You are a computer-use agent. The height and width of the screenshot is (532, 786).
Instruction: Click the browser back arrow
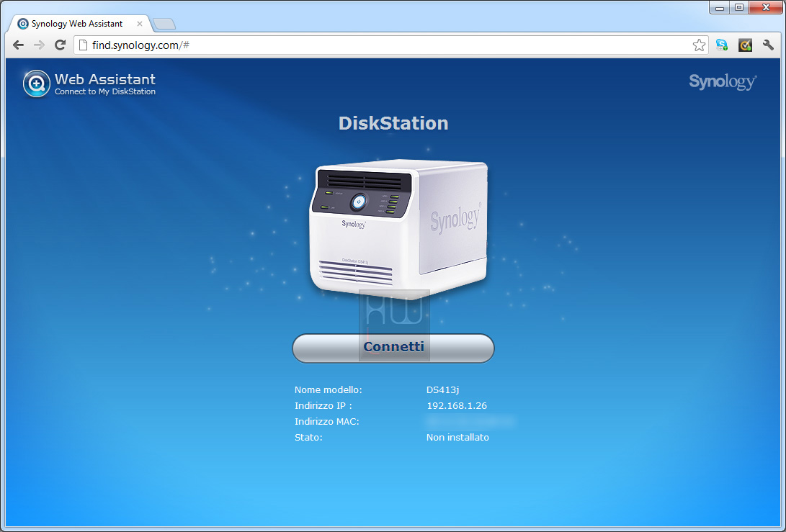click(x=19, y=45)
